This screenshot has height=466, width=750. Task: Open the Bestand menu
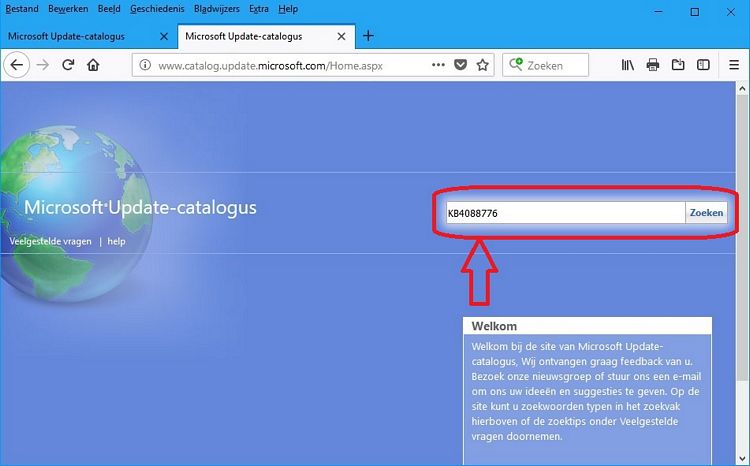coord(22,9)
